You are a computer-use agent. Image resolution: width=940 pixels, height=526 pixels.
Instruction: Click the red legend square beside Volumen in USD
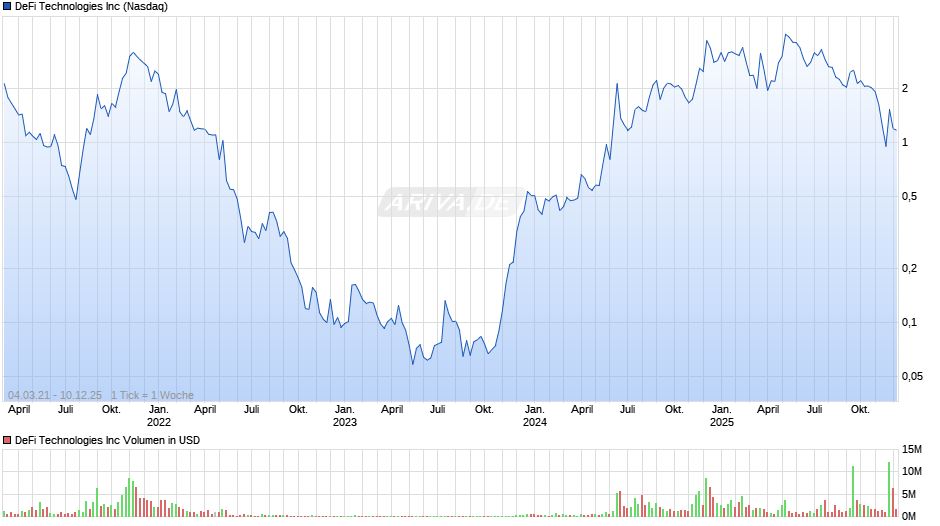click(x=7, y=440)
